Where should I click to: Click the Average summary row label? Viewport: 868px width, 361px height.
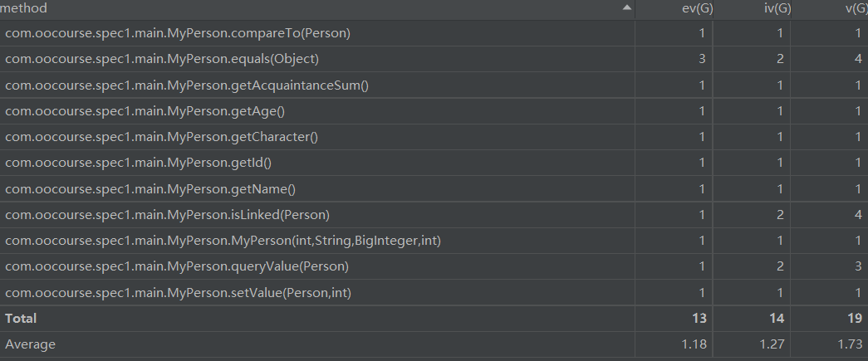tap(31, 344)
